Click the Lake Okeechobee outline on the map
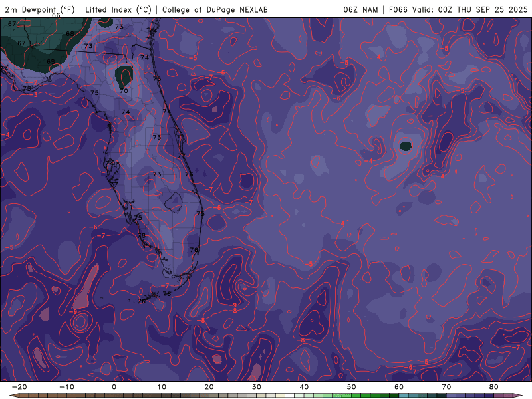This screenshot has height=399, width=532. pos(174,203)
